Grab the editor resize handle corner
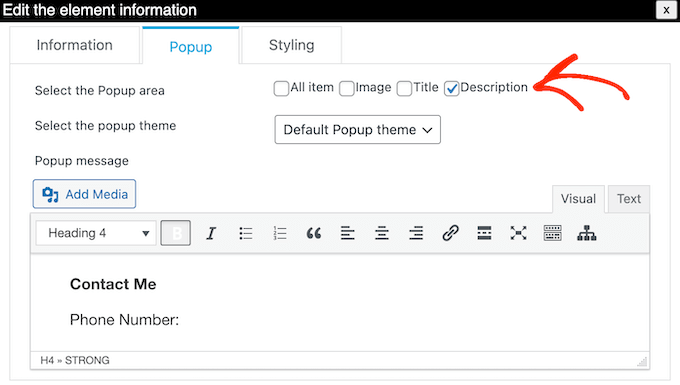The height and width of the screenshot is (385, 680). 642,361
